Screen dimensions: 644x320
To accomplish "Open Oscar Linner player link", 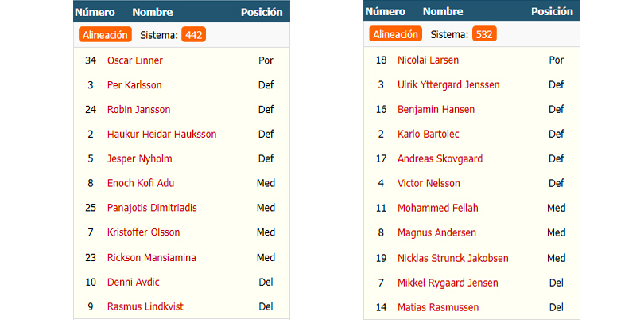I will (x=134, y=60).
